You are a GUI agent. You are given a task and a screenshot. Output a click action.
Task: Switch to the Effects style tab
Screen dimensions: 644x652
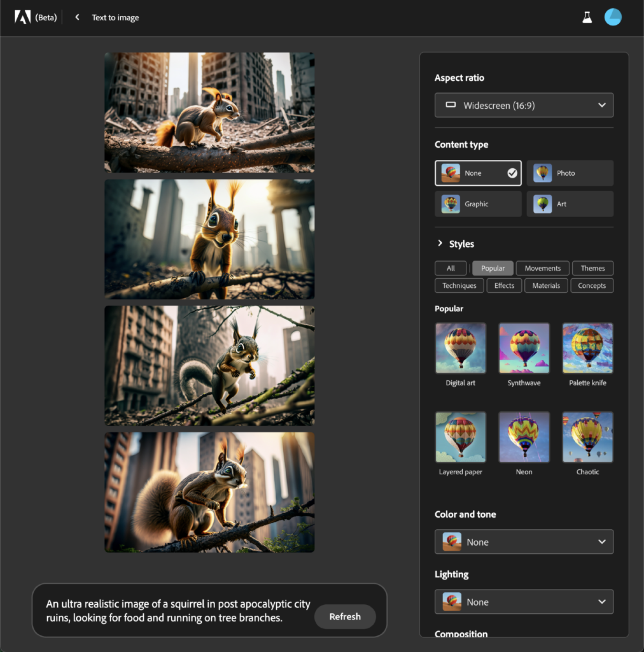[x=504, y=286]
